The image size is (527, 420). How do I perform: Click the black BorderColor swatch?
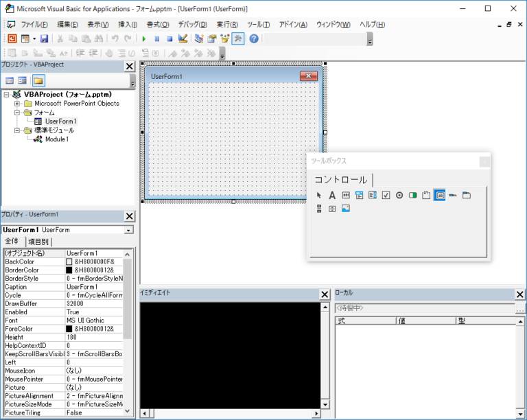click(x=69, y=270)
